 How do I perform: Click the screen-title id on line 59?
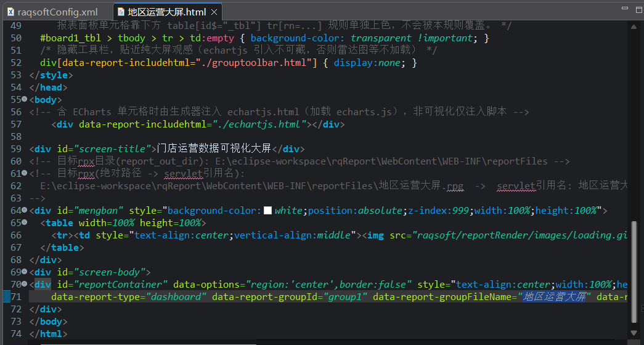tap(112, 149)
